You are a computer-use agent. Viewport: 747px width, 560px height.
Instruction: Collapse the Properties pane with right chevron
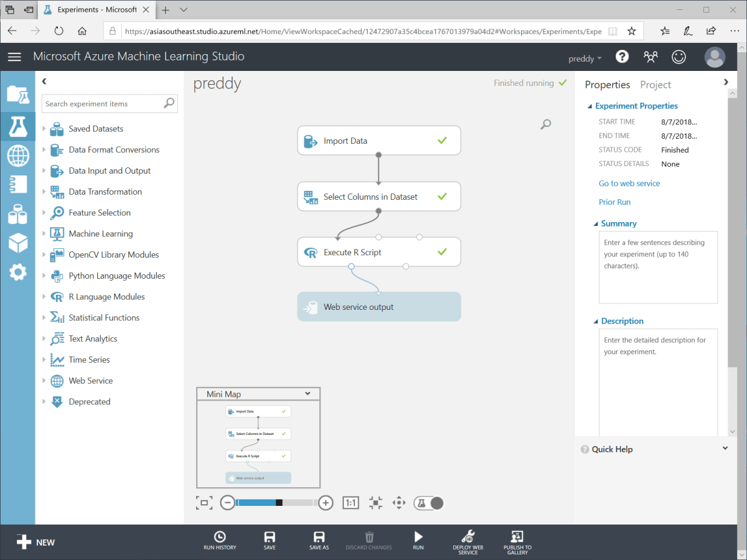tap(726, 82)
